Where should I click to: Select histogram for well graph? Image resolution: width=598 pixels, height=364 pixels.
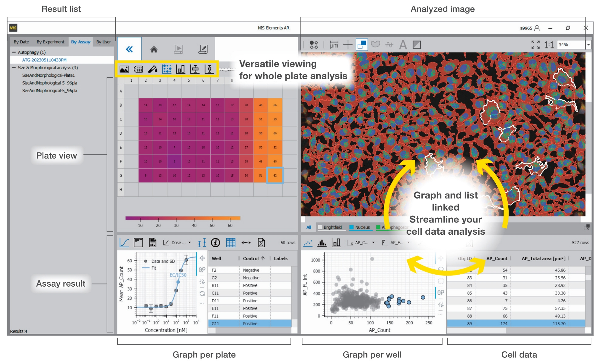tap(322, 243)
